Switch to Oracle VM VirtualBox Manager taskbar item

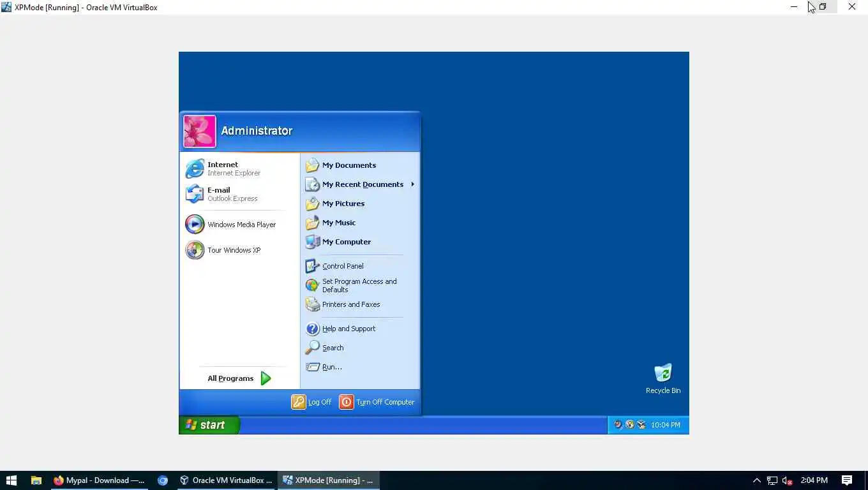pos(226,480)
